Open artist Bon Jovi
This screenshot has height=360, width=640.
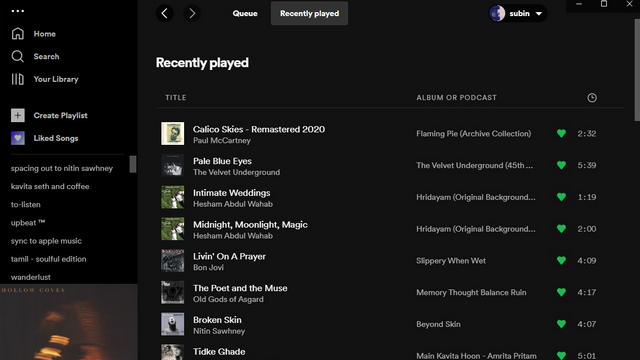(x=208, y=268)
